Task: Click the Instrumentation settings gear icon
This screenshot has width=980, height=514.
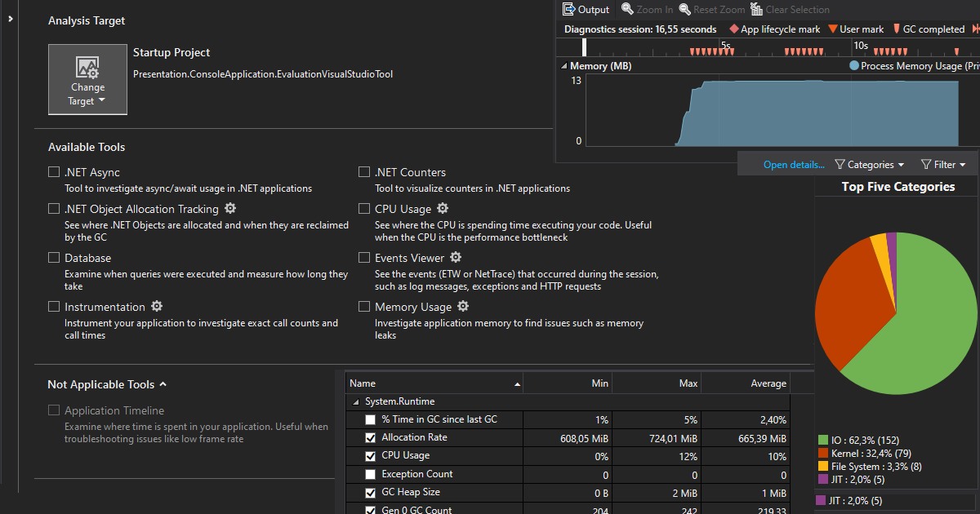Action: (x=157, y=307)
